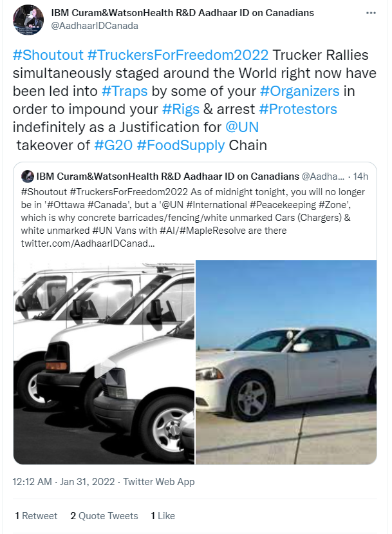
Task: Open the #Protestors hashtag
Action: click(x=298, y=110)
